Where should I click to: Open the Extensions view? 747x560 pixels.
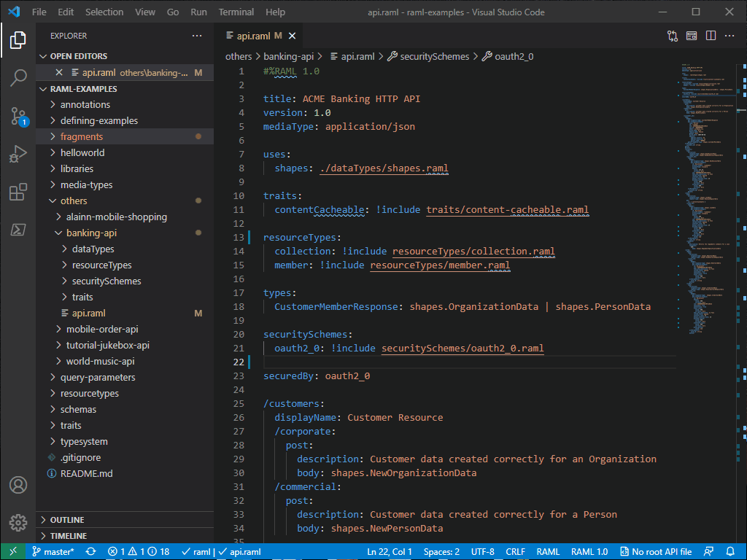click(18, 192)
